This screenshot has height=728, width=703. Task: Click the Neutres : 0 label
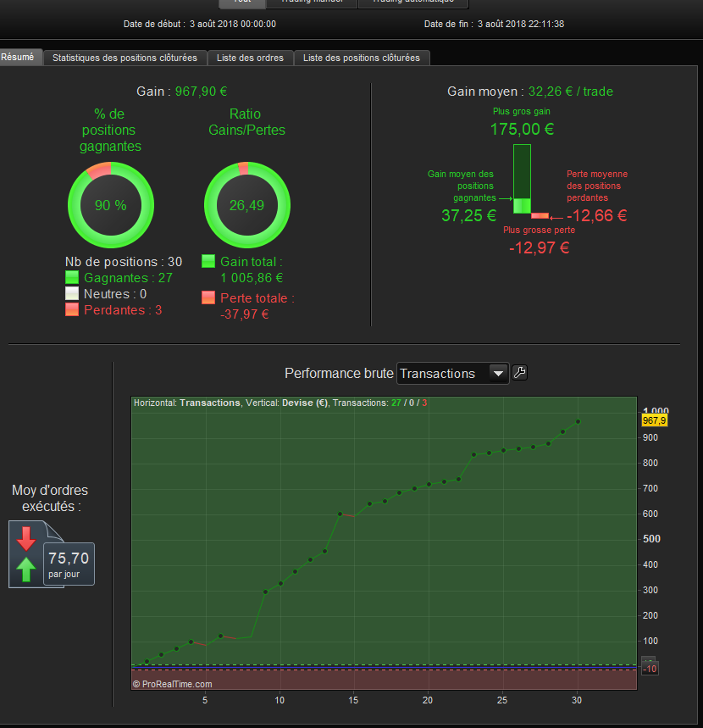115,294
